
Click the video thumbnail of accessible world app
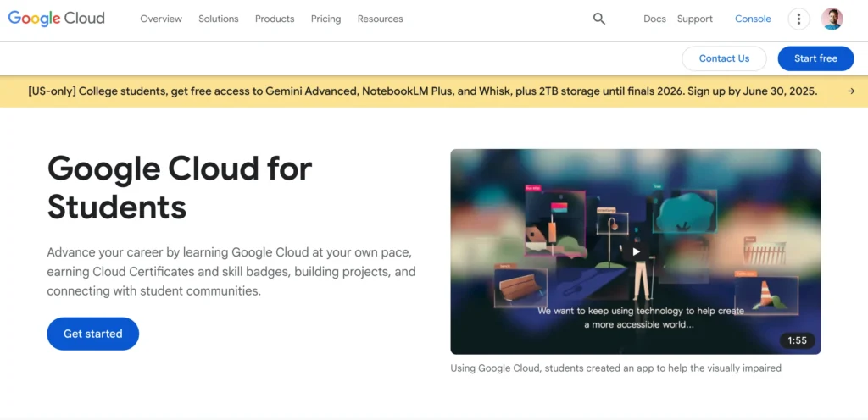(x=636, y=251)
